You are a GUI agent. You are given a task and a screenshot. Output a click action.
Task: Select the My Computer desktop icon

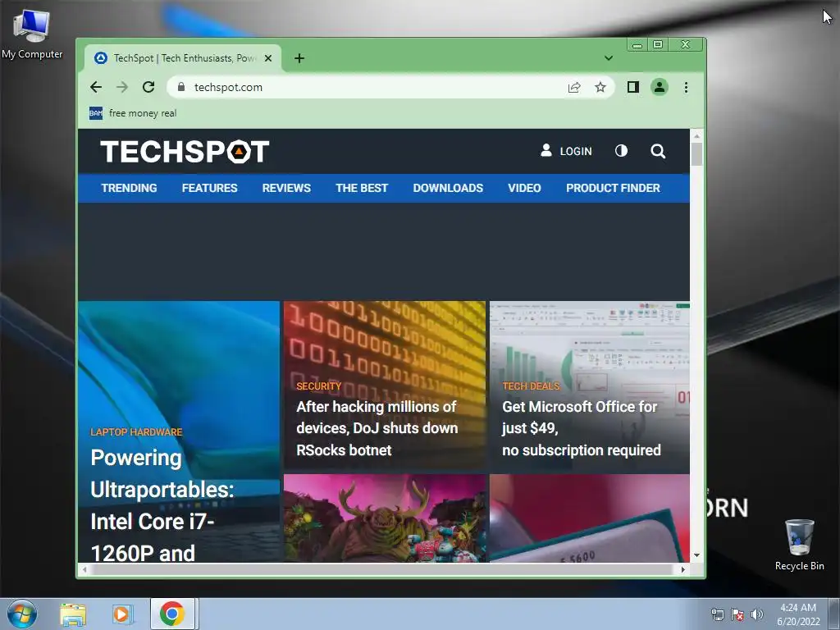coord(32,34)
